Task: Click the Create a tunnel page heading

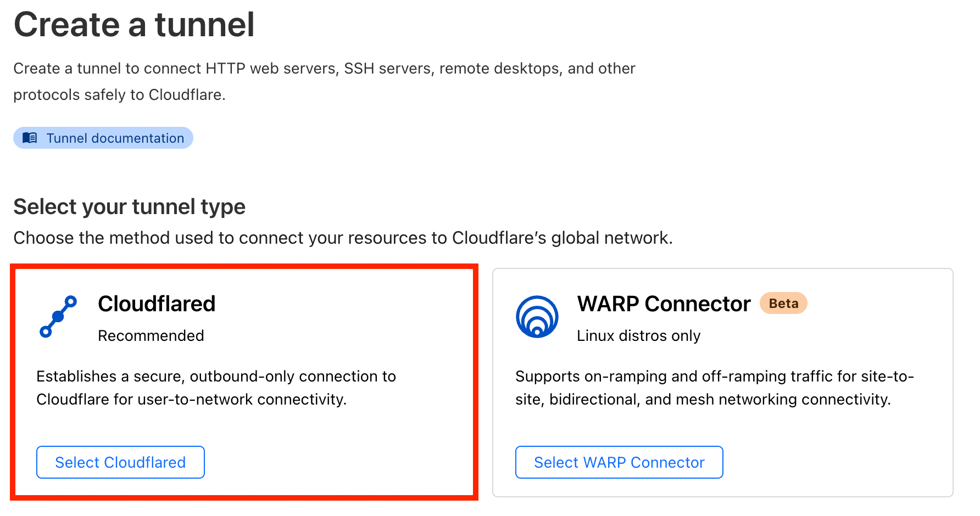Action: pos(134,25)
